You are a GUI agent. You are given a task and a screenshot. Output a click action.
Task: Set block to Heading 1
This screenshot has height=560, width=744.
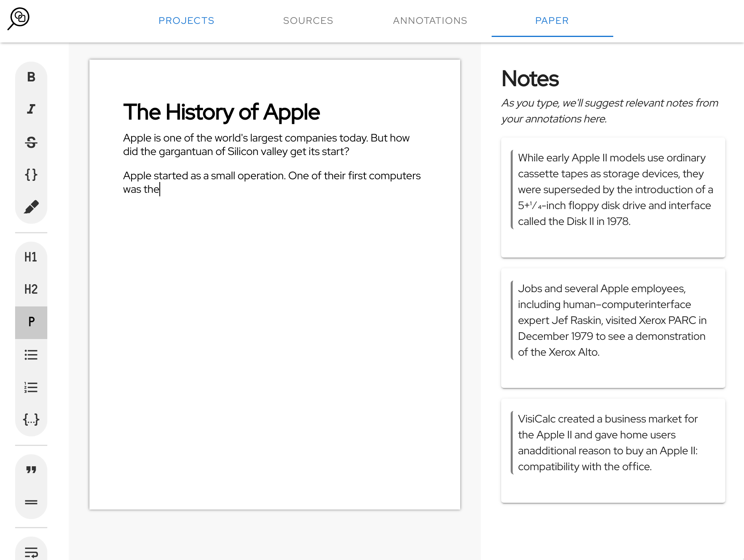(31, 257)
